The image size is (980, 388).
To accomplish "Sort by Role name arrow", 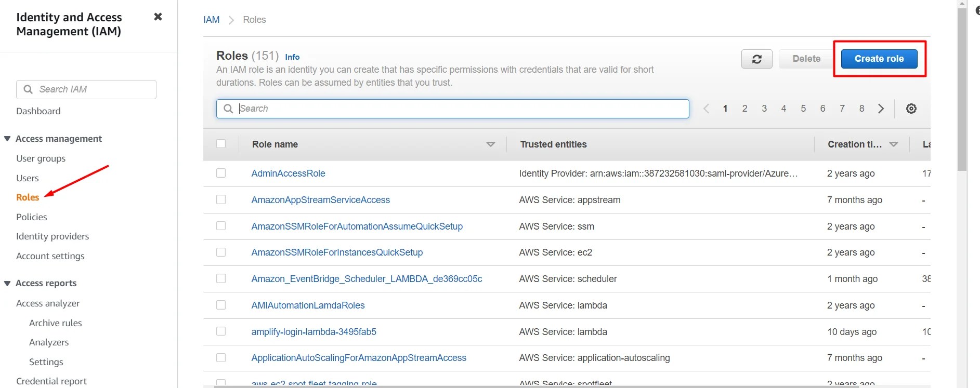I will pyautogui.click(x=490, y=144).
